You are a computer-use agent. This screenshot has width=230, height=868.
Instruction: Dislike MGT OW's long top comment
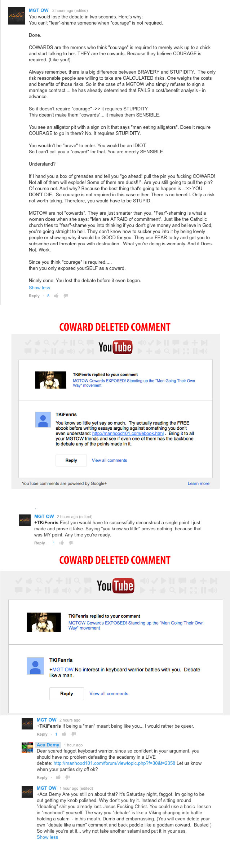(66, 295)
